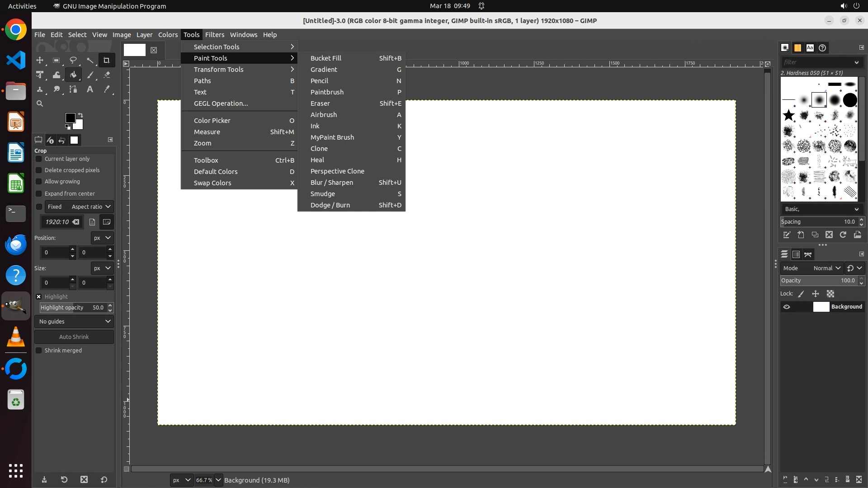This screenshot has width=868, height=488.
Task: Click 'Smudge' in the Paint Tools submenu
Action: 323,194
